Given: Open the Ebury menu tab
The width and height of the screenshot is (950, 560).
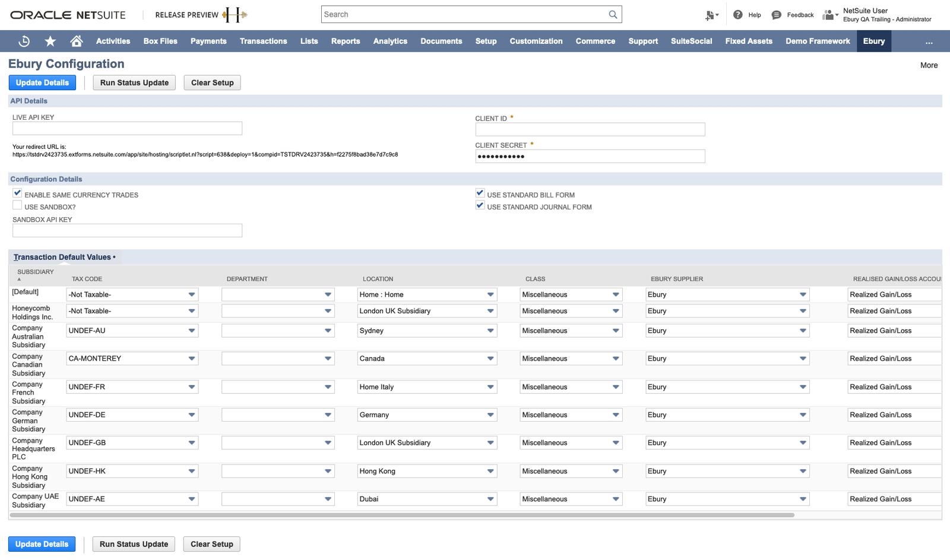Looking at the screenshot, I should 874,41.
